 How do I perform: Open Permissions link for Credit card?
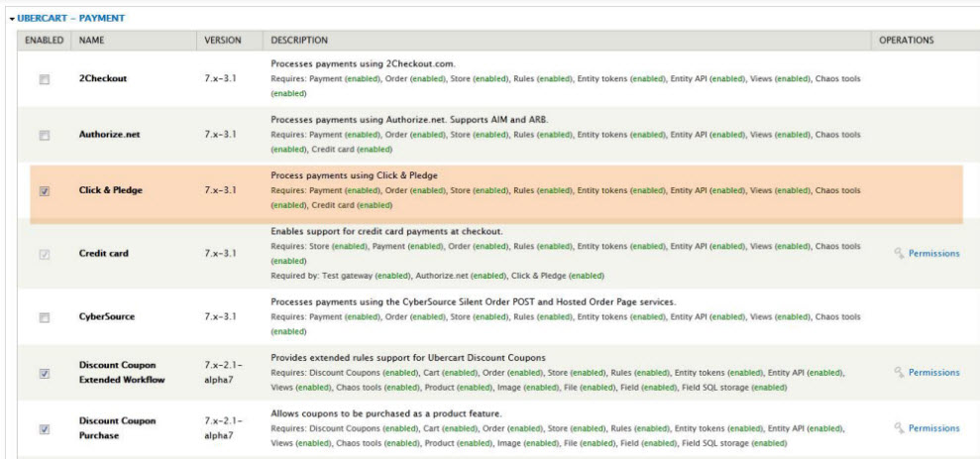click(933, 253)
